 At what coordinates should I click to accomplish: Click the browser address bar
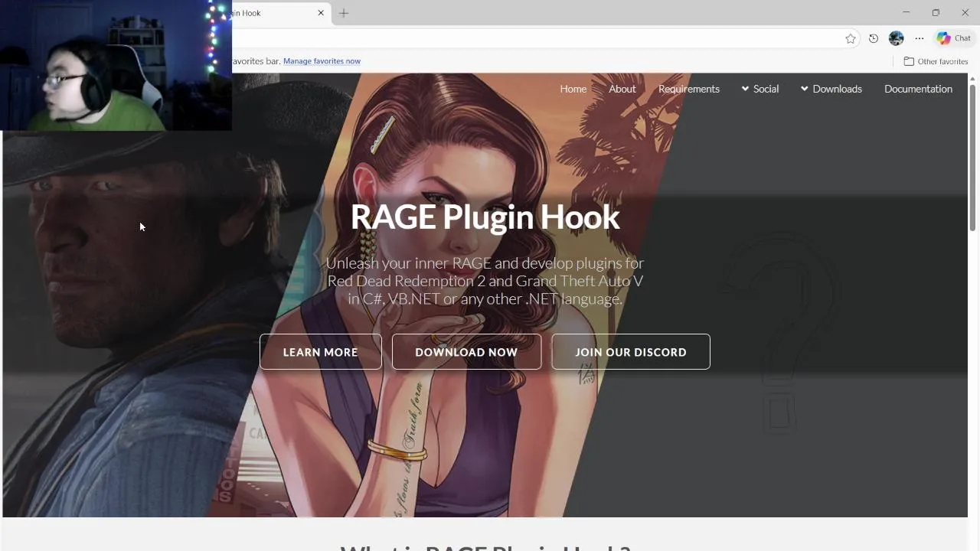(x=536, y=38)
